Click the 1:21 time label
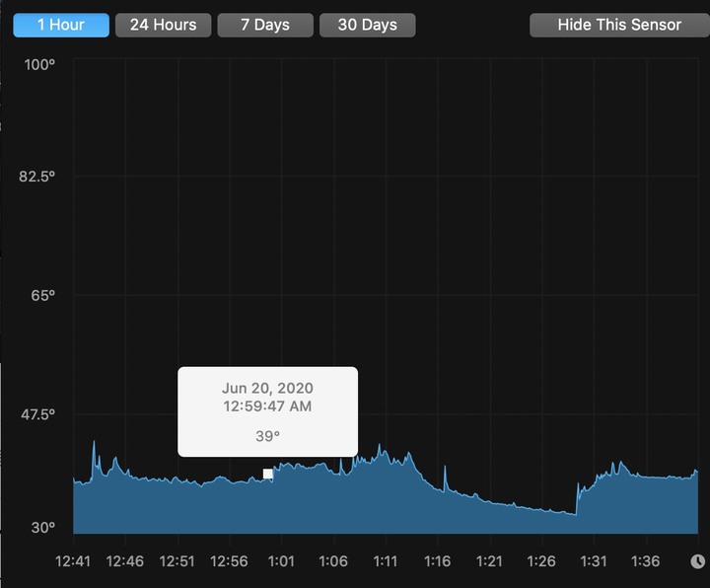Image resolution: width=710 pixels, height=588 pixels. 489,561
